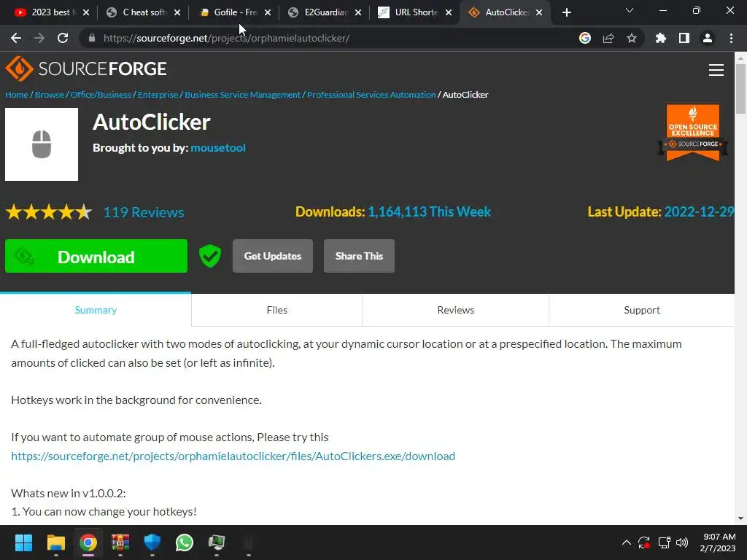Click the Last Update 2022-12-29 date
This screenshot has height=560, width=747.
pyautogui.click(x=699, y=212)
